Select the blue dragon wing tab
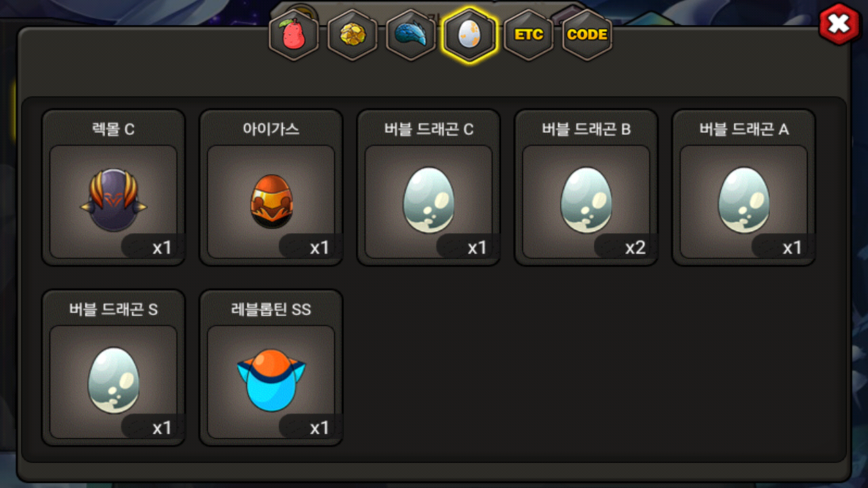 click(411, 36)
